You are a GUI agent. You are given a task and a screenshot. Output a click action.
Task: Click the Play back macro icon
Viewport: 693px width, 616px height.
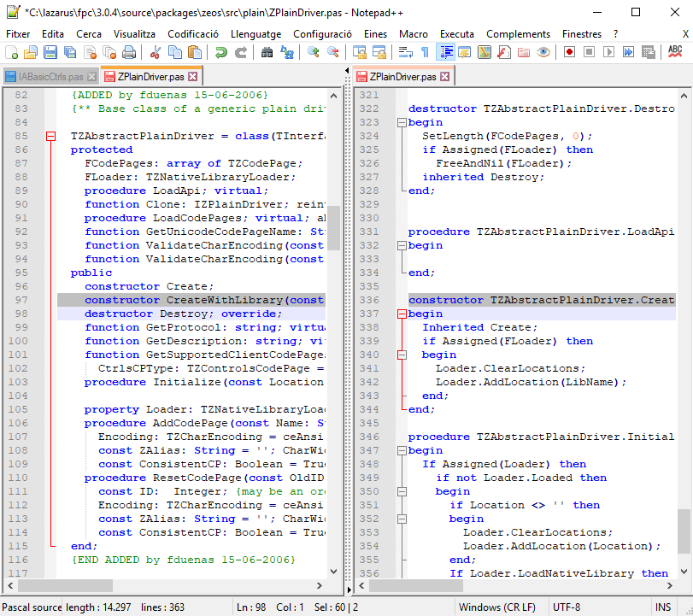[x=608, y=52]
